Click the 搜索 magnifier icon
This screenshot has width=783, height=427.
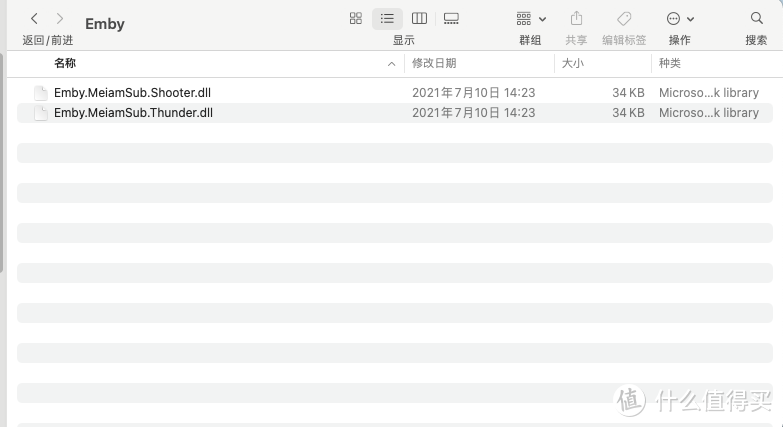coord(757,18)
